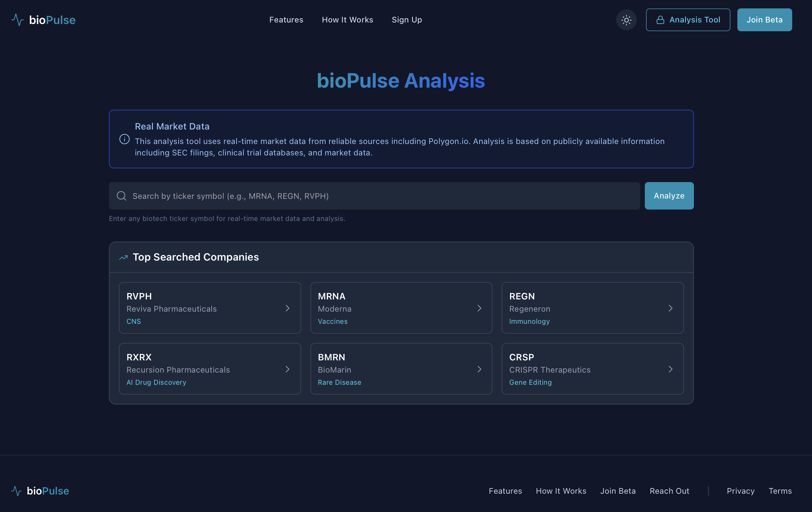Click the 'Enter any biotech ticker symbol' hint
The height and width of the screenshot is (512, 812).
[227, 219]
